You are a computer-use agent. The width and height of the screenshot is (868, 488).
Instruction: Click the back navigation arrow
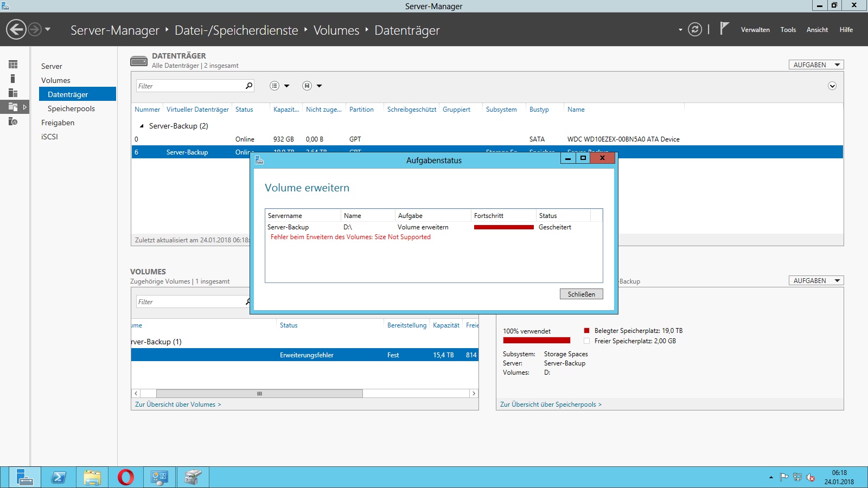pos(16,29)
